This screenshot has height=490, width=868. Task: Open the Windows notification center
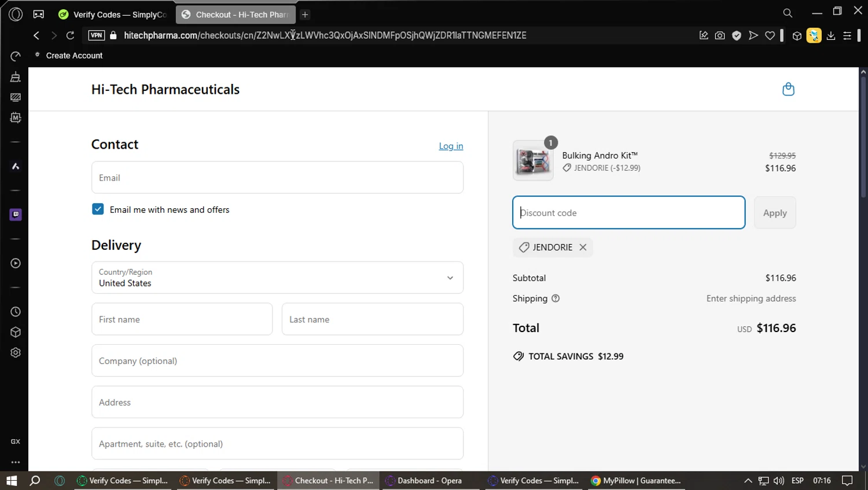(x=848, y=481)
